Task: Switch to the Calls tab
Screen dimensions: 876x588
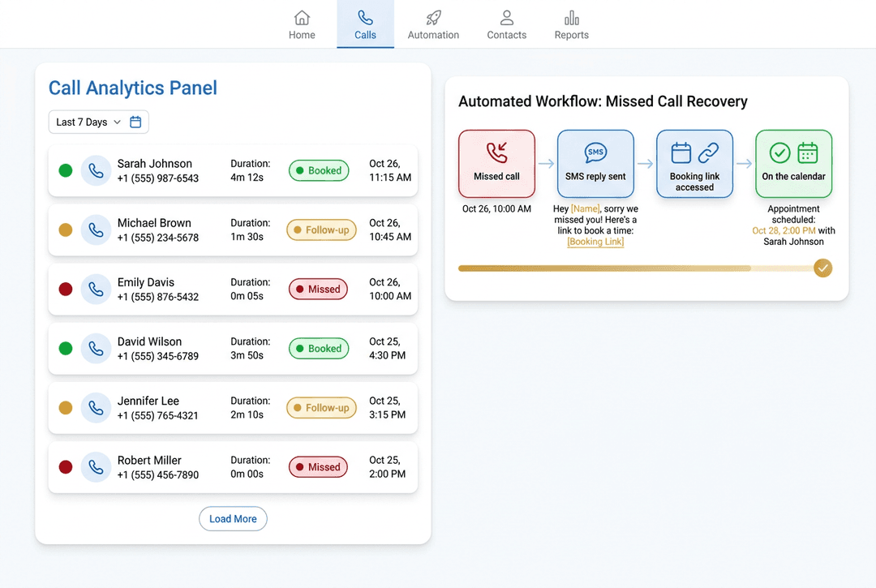Action: pyautogui.click(x=365, y=24)
